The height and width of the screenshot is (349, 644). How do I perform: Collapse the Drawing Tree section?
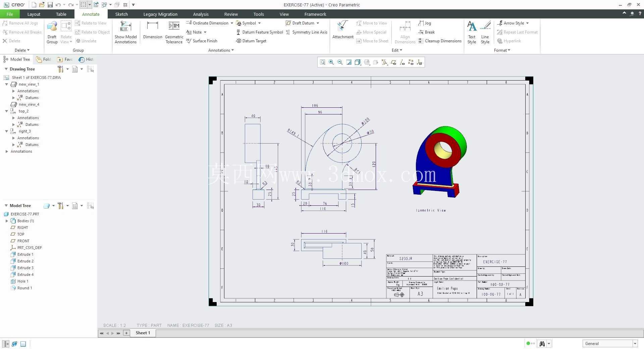tap(6, 69)
